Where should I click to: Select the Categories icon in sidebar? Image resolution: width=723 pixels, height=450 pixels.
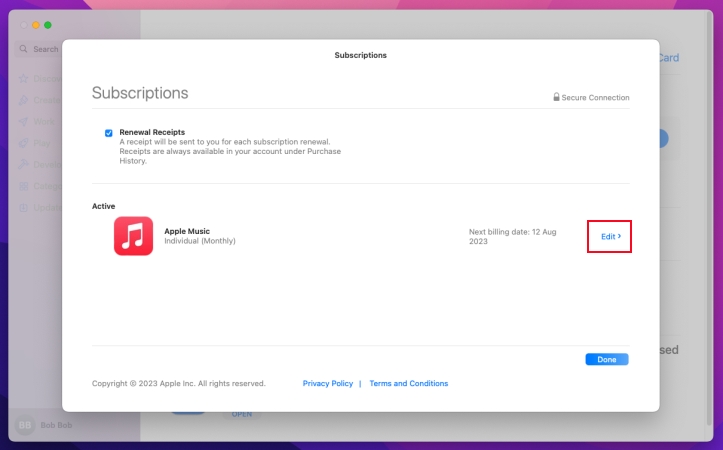pos(23,186)
